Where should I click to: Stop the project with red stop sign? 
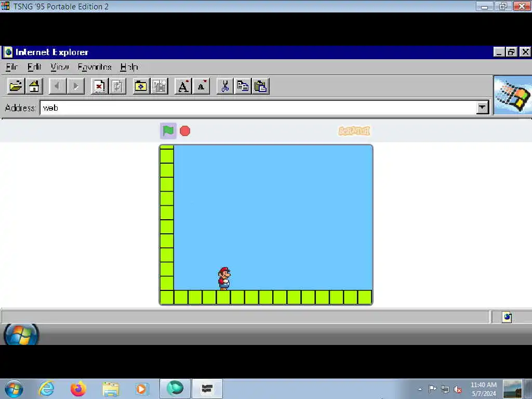[185, 131]
